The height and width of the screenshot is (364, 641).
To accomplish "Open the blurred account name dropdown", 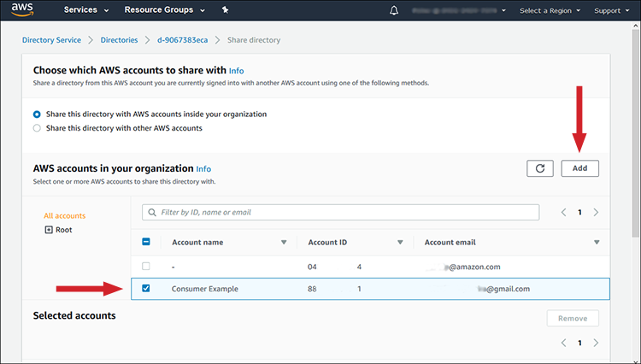I will 459,10.
